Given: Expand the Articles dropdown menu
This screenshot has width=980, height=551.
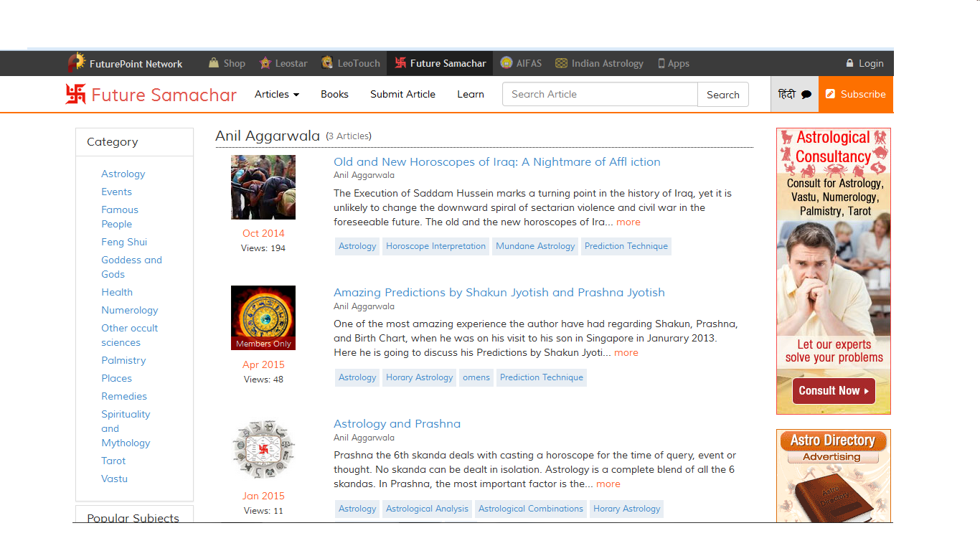Looking at the screenshot, I should (277, 94).
